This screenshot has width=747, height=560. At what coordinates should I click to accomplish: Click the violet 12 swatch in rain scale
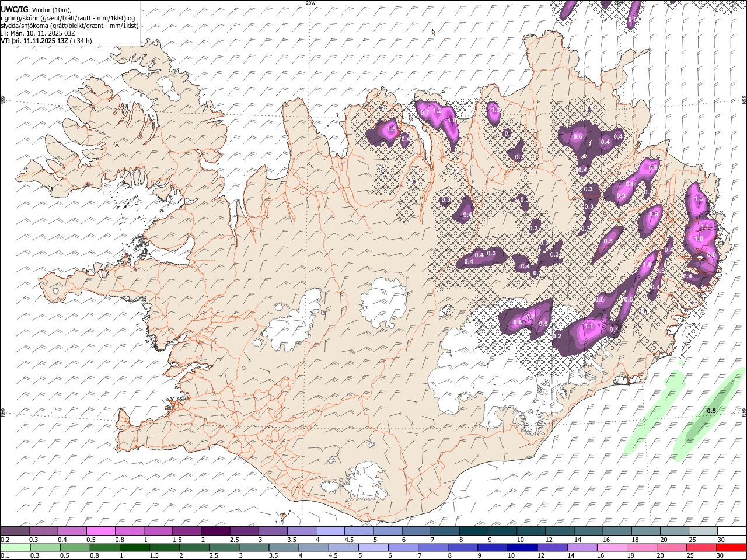point(552,547)
